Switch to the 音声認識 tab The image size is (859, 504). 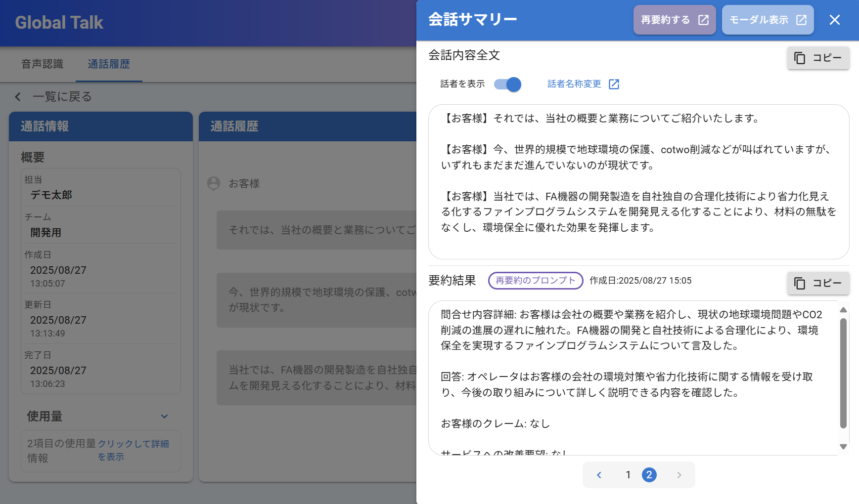42,64
